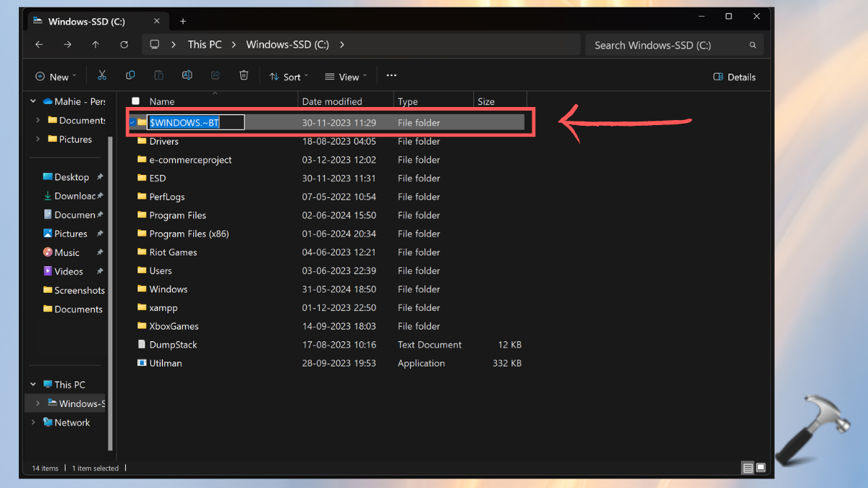Expand the Network tree node
This screenshot has height=488, width=868.
33,422
